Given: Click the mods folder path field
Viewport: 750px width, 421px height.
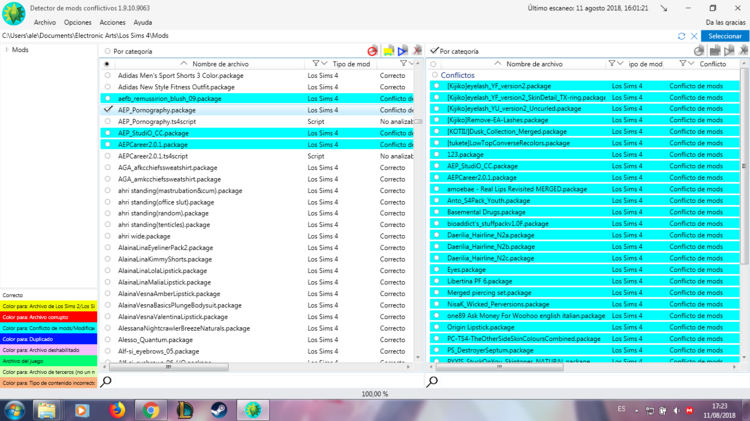Looking at the screenshot, I should pyautogui.click(x=337, y=36).
